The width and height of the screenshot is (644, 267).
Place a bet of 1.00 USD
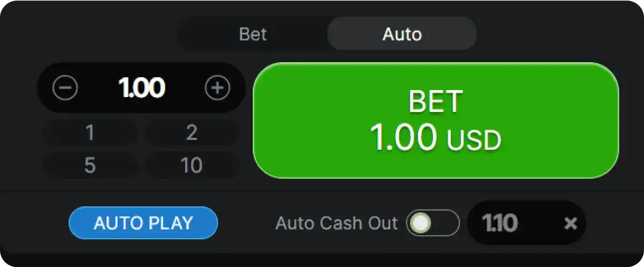(x=435, y=120)
